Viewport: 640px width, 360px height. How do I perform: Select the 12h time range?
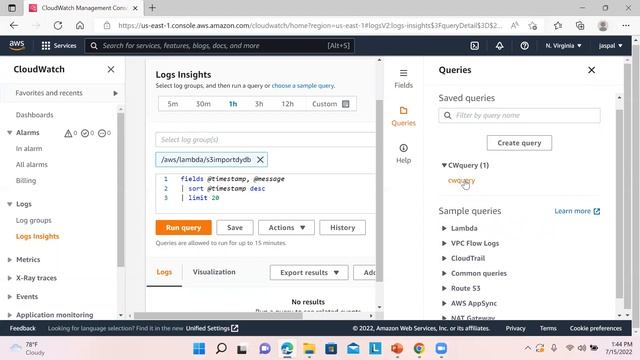287,104
